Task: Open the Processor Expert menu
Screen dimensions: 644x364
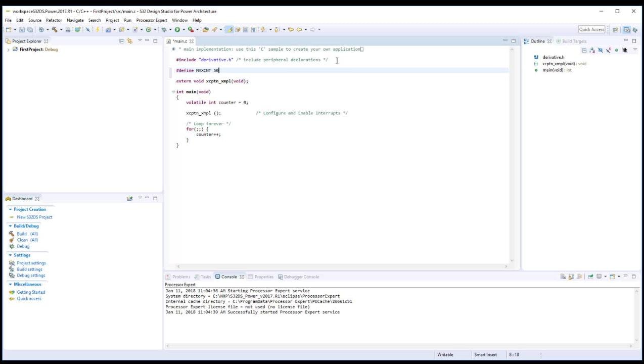Action: click(x=151, y=20)
